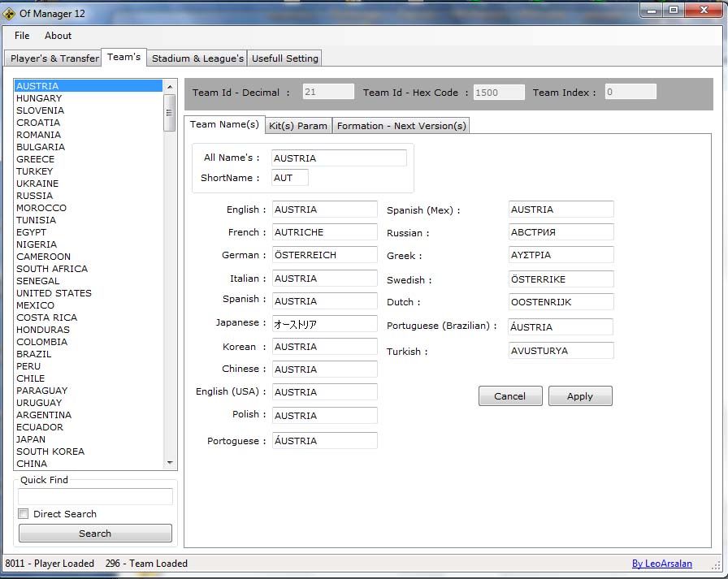Screen dimensions: 728x579
Task: Click the Of Manager 12 app icon
Action: pos(10,13)
